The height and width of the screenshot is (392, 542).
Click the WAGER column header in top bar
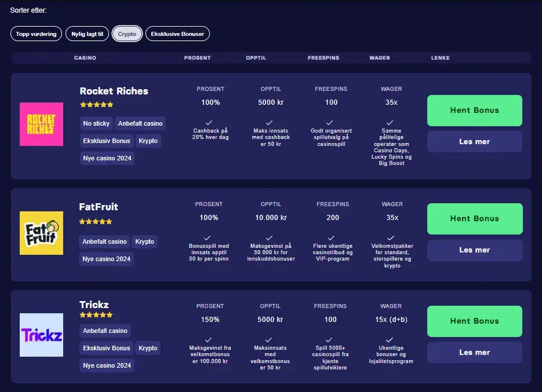[x=380, y=58]
